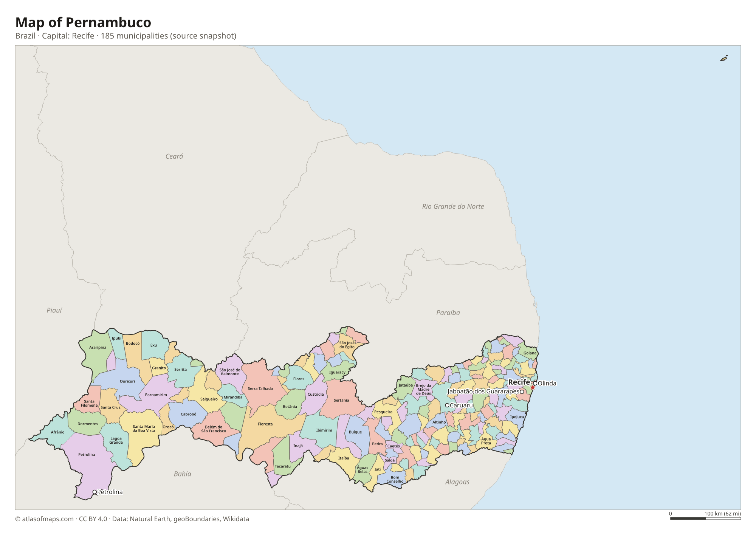Click the Piauí state label
756x534 pixels.
pyautogui.click(x=54, y=310)
